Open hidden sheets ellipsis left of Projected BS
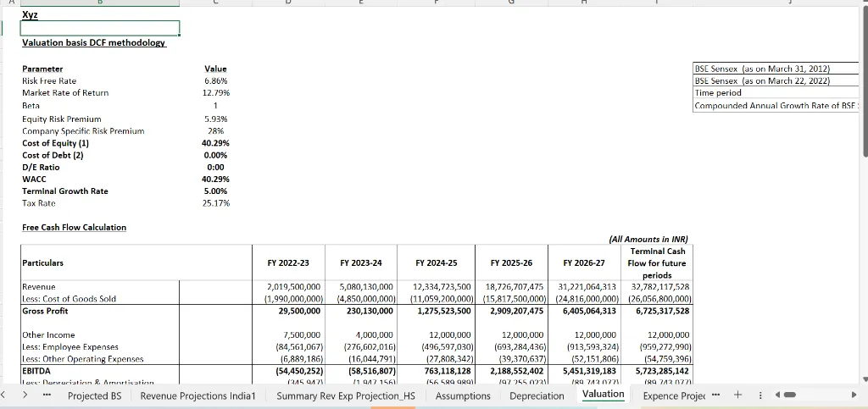This screenshot has width=868, height=409. tap(47, 395)
